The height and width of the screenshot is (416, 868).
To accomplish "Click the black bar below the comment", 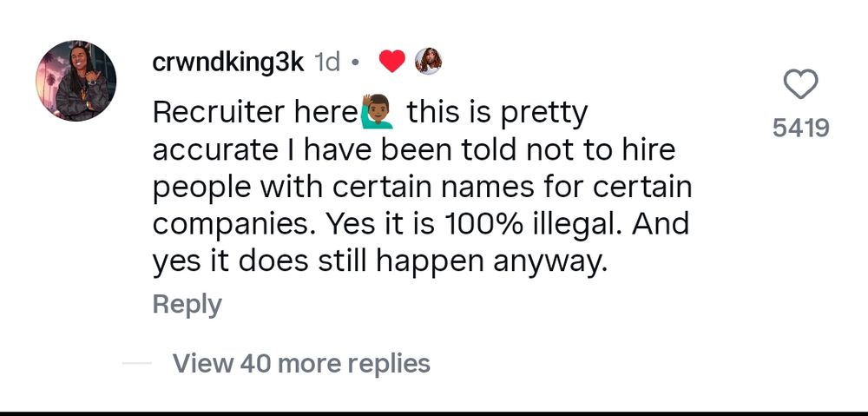I will click(x=434, y=413).
